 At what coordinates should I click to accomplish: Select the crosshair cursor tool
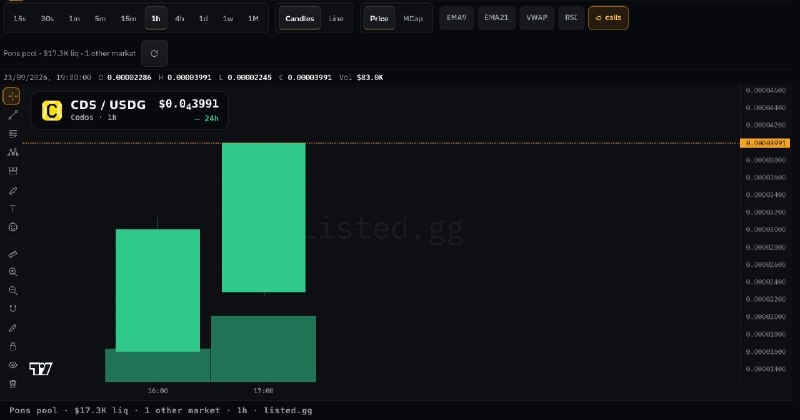(x=12, y=96)
